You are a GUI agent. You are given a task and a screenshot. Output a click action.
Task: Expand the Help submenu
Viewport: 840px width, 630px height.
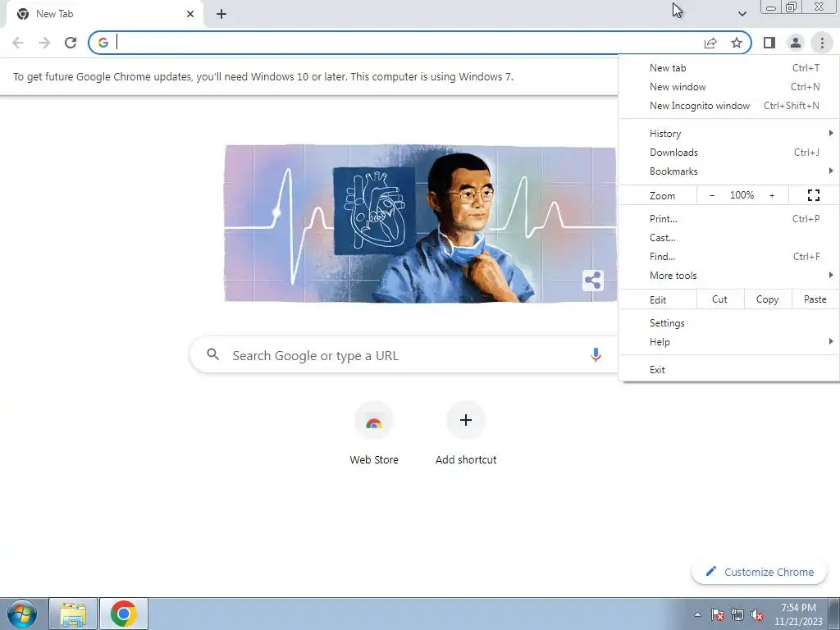pos(729,342)
